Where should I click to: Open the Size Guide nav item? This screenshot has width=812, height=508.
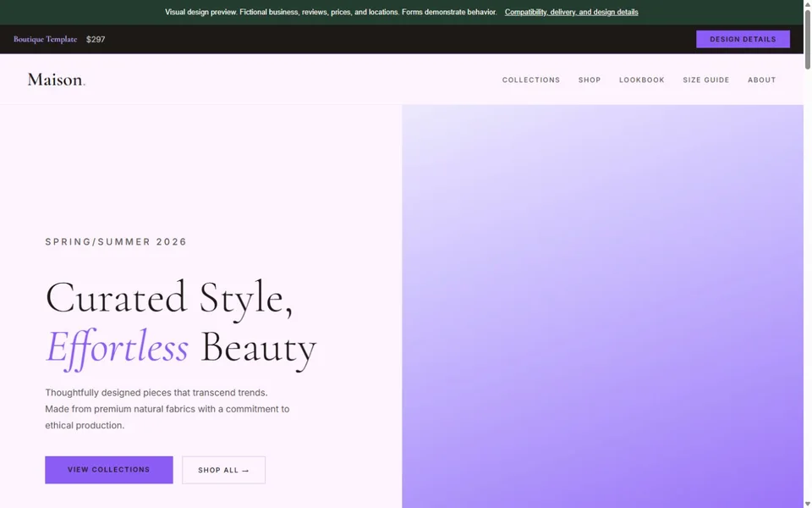point(705,80)
